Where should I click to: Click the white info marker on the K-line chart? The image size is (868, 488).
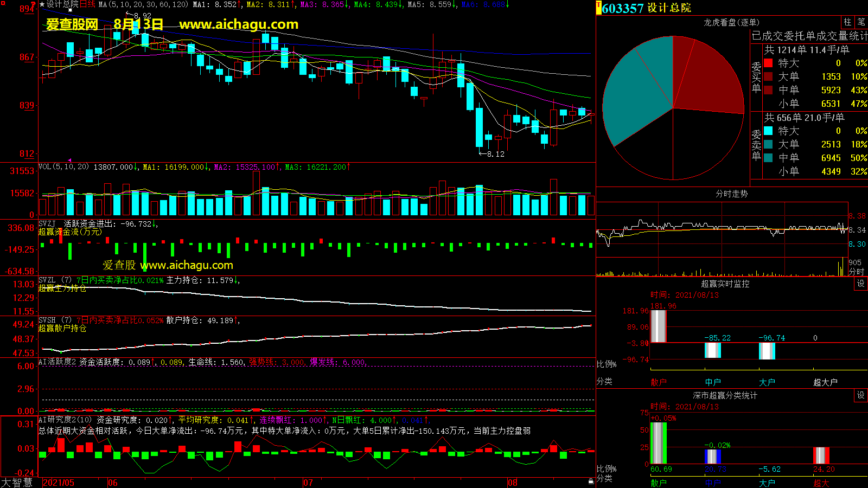(x=70, y=10)
